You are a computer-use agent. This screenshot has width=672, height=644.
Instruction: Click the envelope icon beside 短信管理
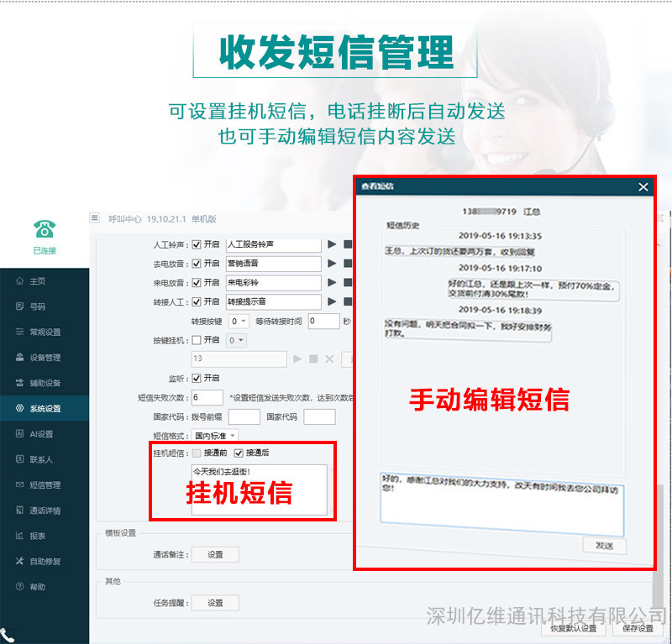tap(19, 484)
